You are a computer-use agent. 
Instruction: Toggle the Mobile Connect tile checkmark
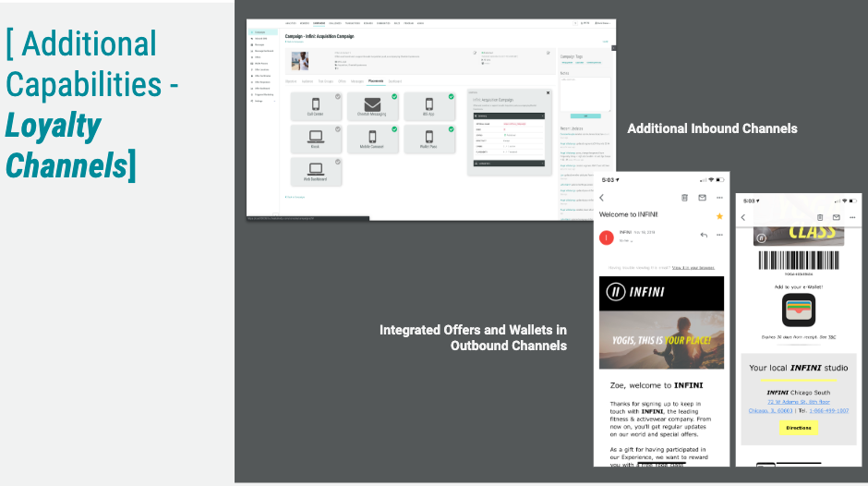[x=394, y=129]
